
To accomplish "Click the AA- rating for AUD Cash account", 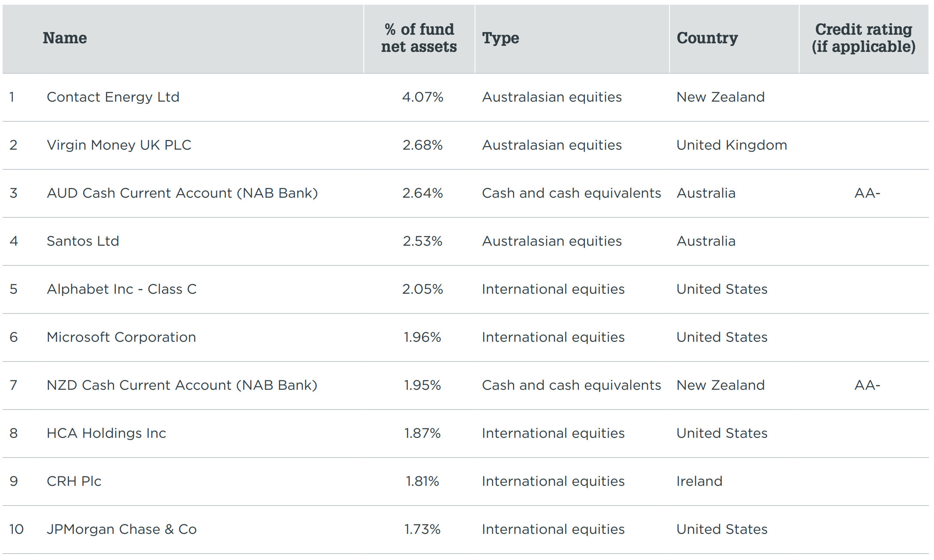I will [867, 193].
